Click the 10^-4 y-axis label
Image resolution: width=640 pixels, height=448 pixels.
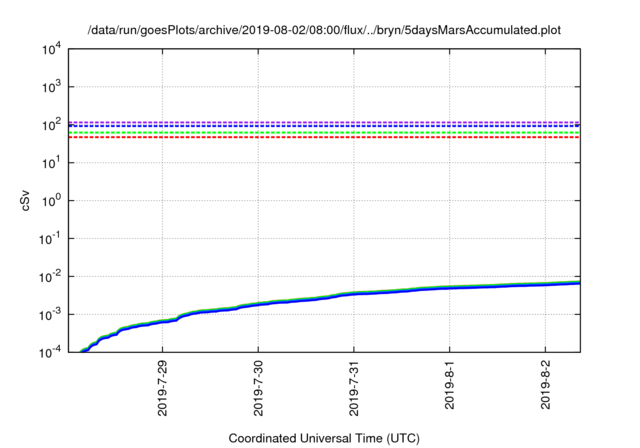(x=51, y=351)
